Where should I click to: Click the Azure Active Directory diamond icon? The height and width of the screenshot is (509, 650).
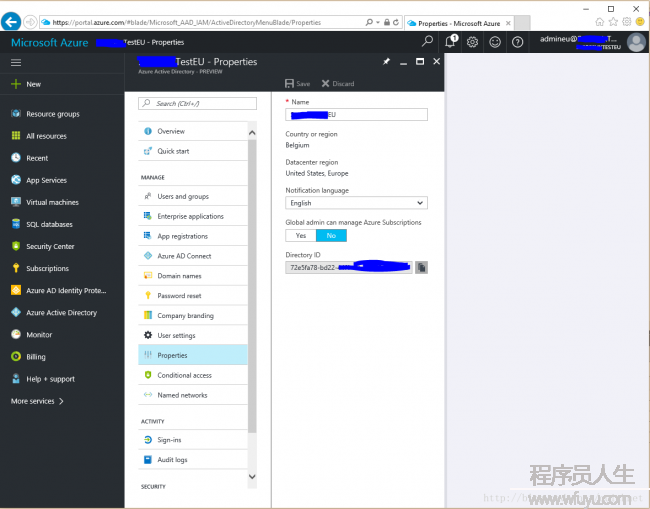pyautogui.click(x=16, y=312)
